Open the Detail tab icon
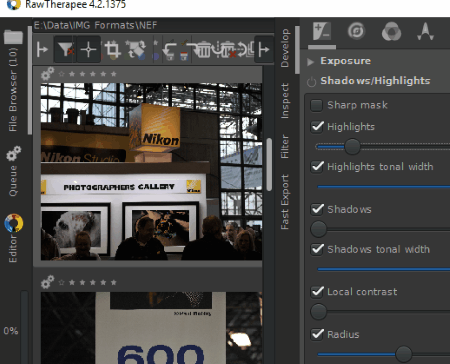Screen dimensions: 450x364 pyautogui.click(x=356, y=32)
